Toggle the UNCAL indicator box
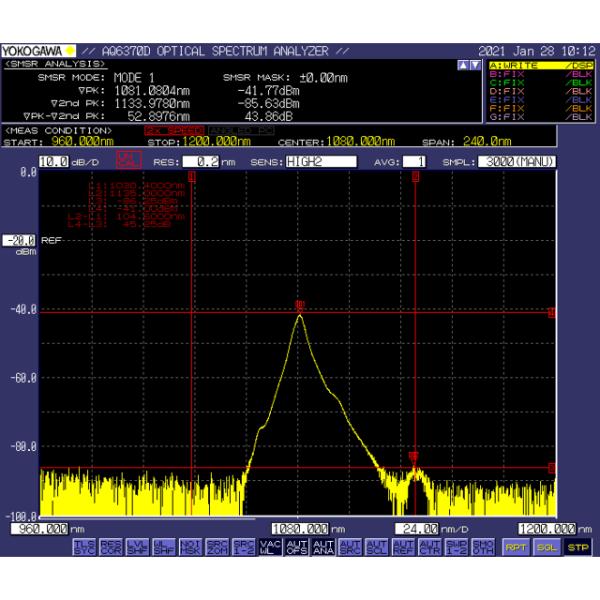This screenshot has width=600, height=600. pos(128,161)
